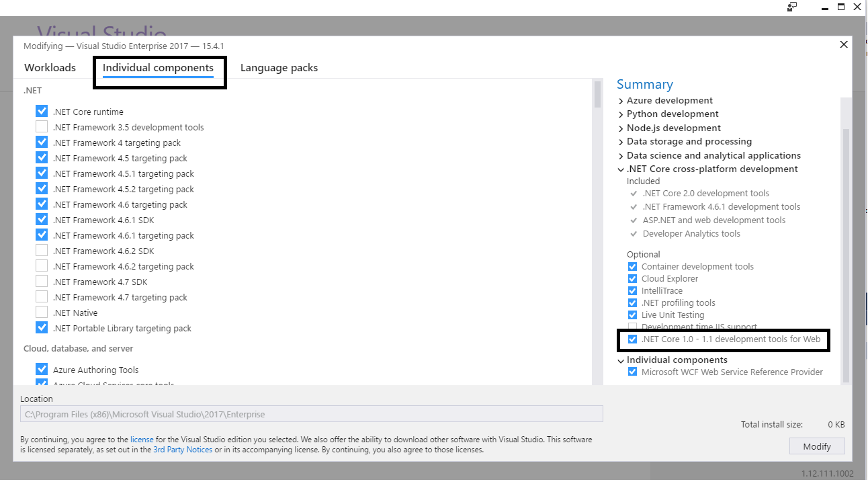Switch to the Workloads tab
868x492 pixels.
(50, 68)
